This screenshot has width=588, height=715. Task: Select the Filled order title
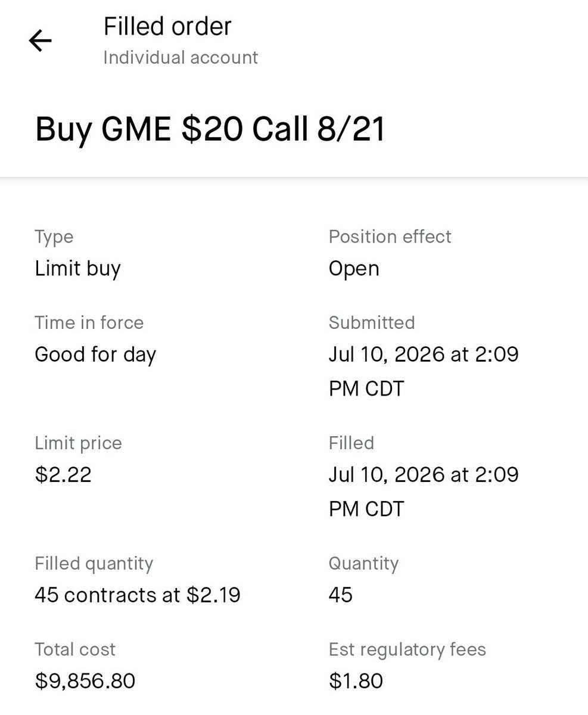(x=167, y=26)
